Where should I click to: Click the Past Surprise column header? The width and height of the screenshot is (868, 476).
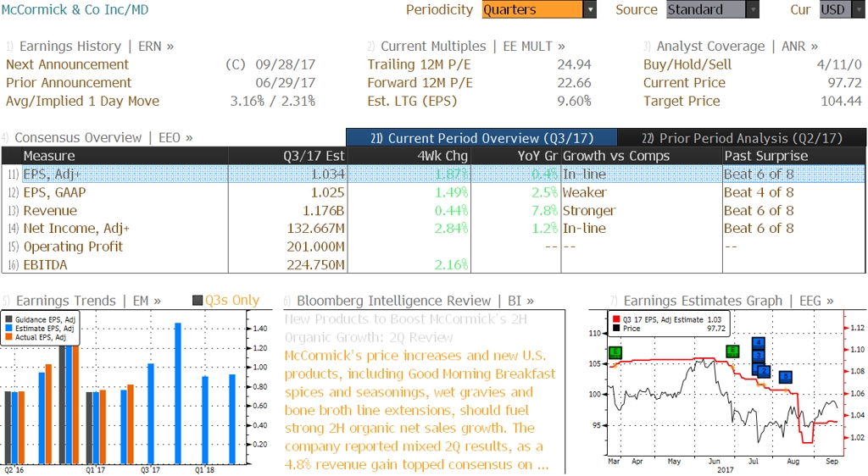click(x=793, y=156)
